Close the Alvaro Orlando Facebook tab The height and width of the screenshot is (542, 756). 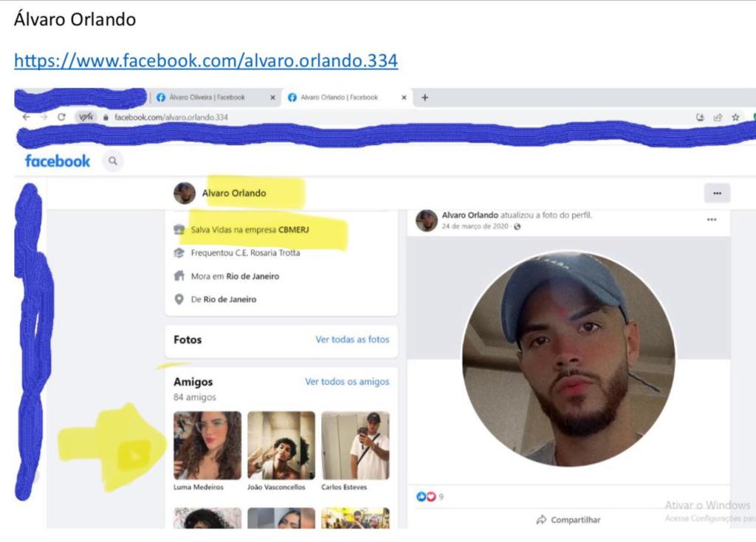404,97
